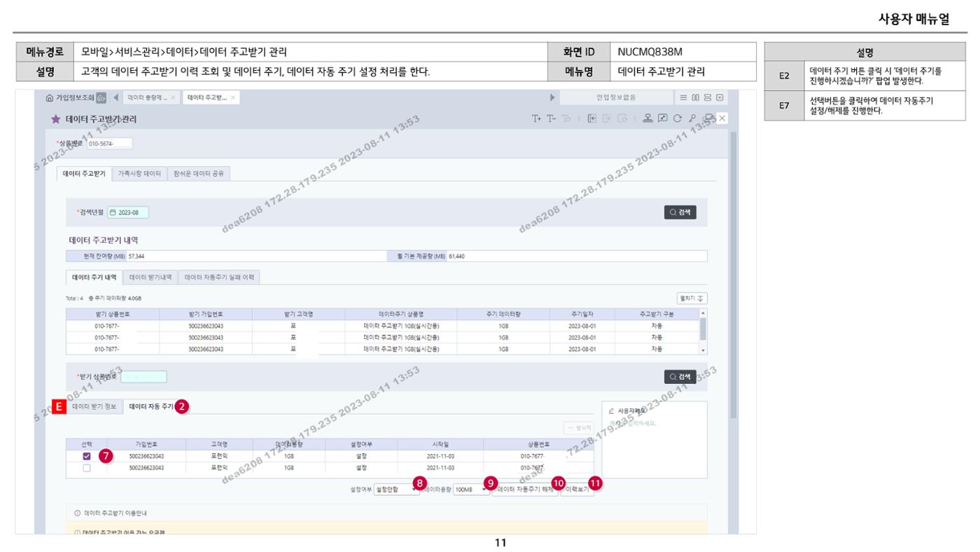
Task: Click the close-all tabs box icon
Action: 718,97
